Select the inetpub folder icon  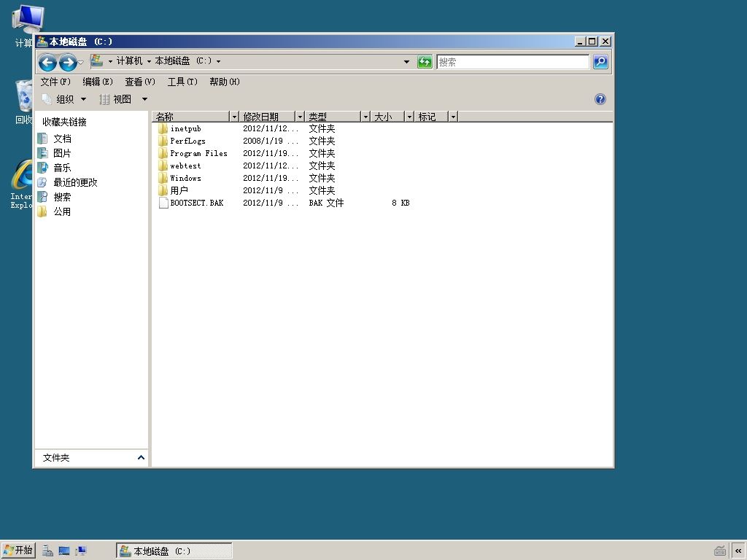pyautogui.click(x=163, y=128)
